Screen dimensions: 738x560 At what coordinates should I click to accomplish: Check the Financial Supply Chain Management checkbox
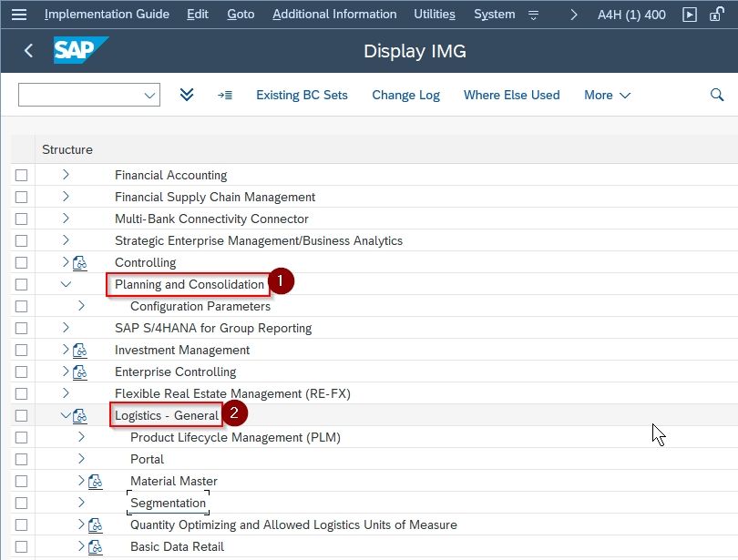(x=21, y=197)
